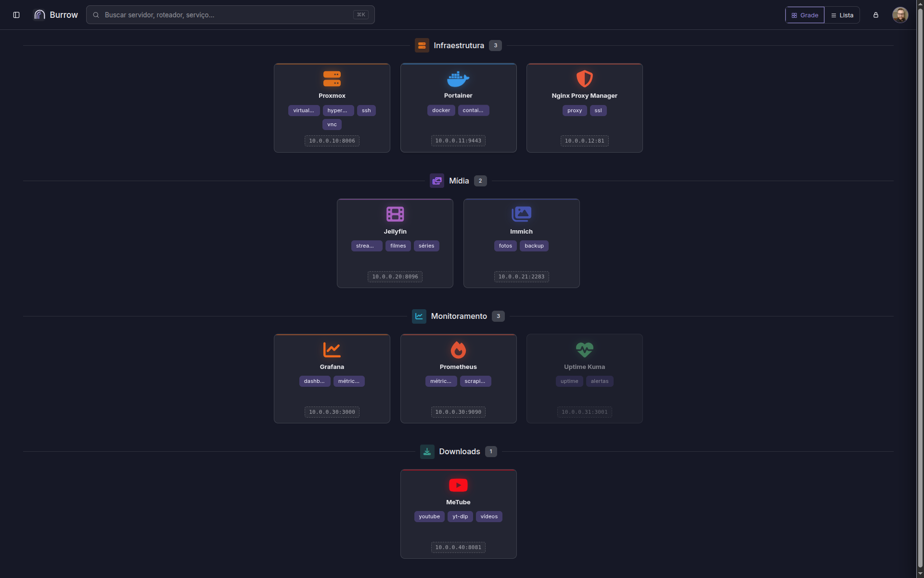This screenshot has width=924, height=578.
Task: Click the Grafana chart icon
Action: point(332,350)
